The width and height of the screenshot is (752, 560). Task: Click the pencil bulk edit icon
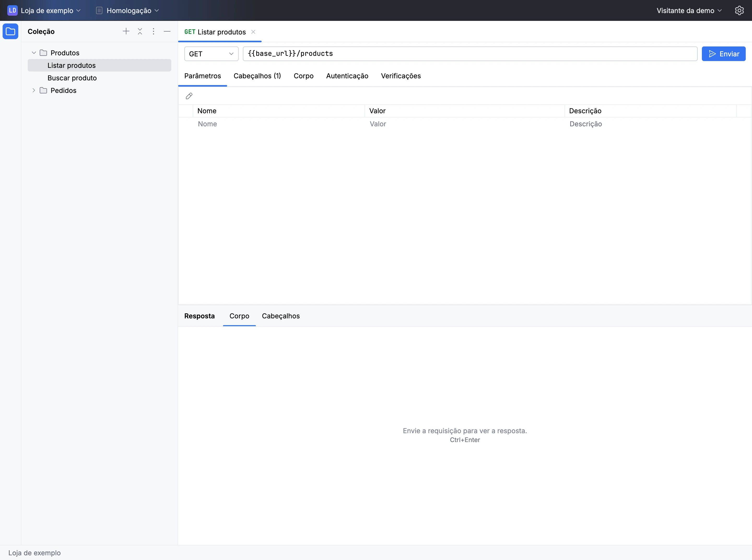[189, 96]
